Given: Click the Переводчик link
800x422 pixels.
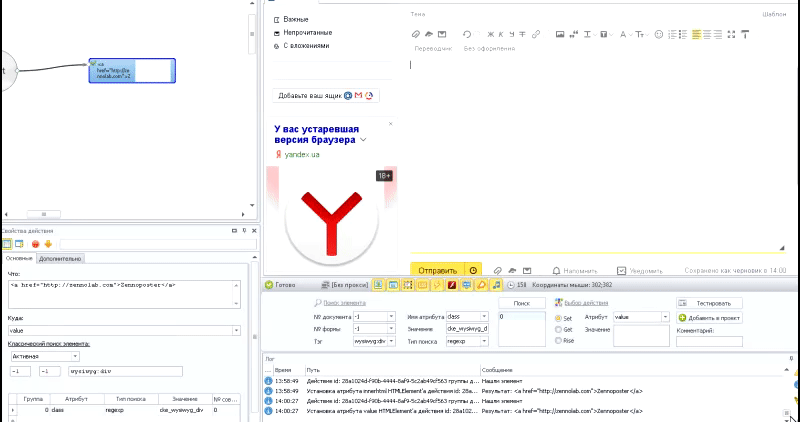Looking at the screenshot, I should [434, 48].
